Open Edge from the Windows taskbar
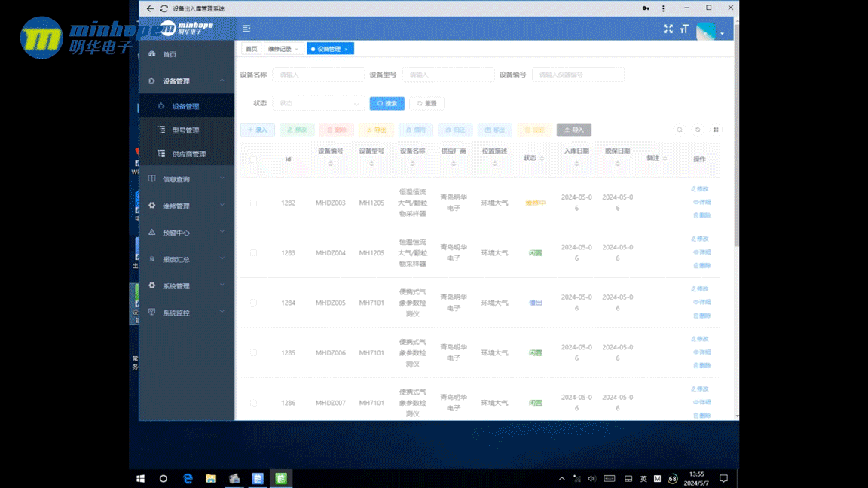 188,478
